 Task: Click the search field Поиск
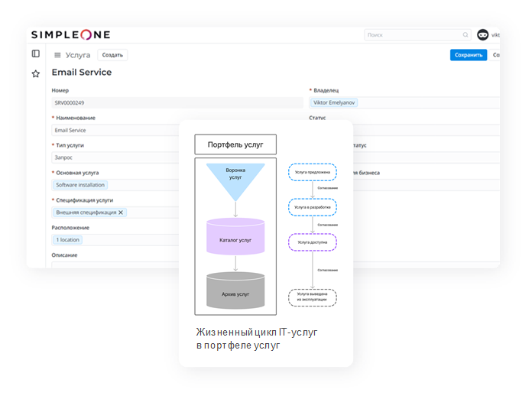[x=417, y=34]
